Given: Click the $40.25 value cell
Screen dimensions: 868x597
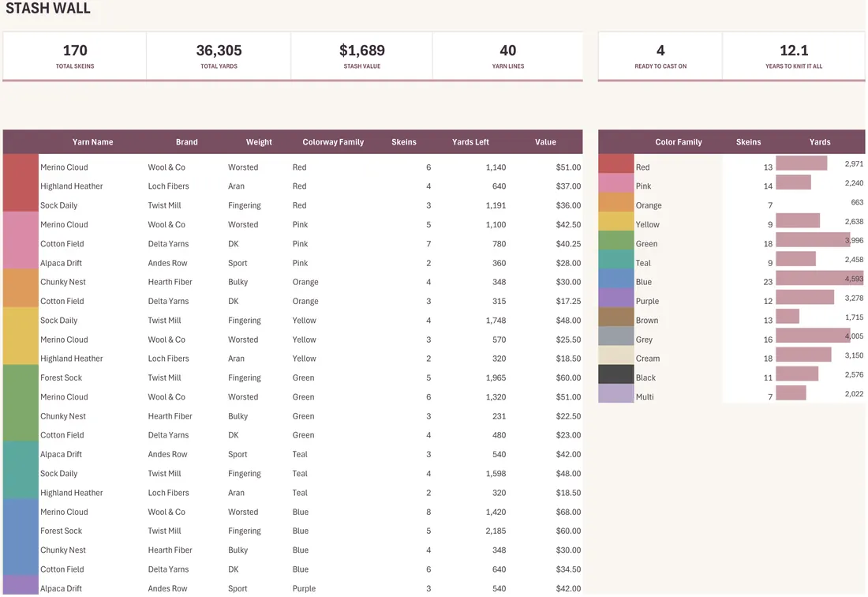Looking at the screenshot, I should (x=568, y=244).
